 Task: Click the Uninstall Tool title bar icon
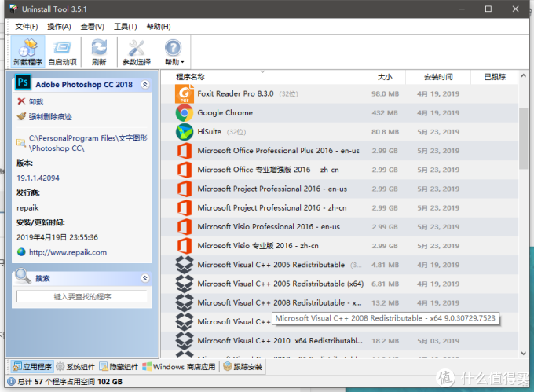coord(13,9)
